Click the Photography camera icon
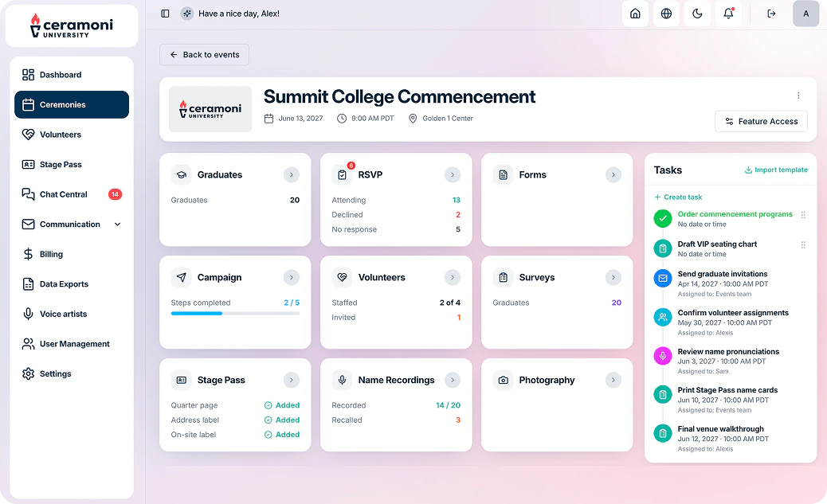 click(504, 380)
